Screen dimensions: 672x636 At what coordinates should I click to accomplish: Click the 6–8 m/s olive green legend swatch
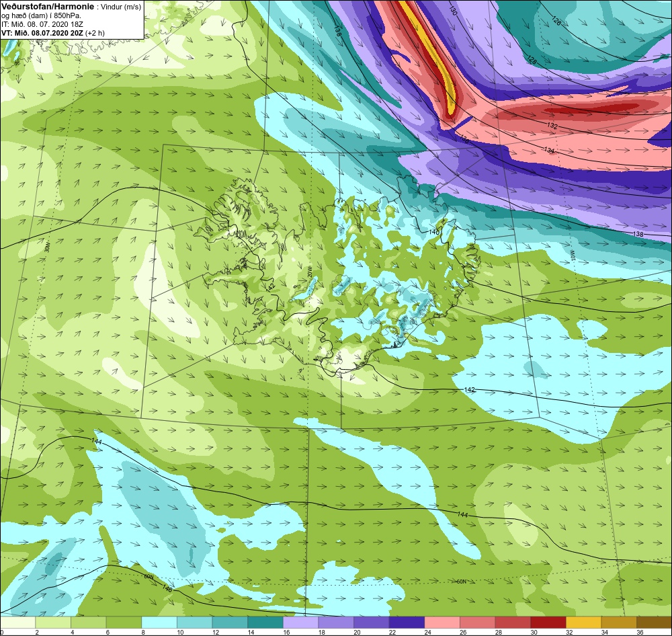pos(124,623)
